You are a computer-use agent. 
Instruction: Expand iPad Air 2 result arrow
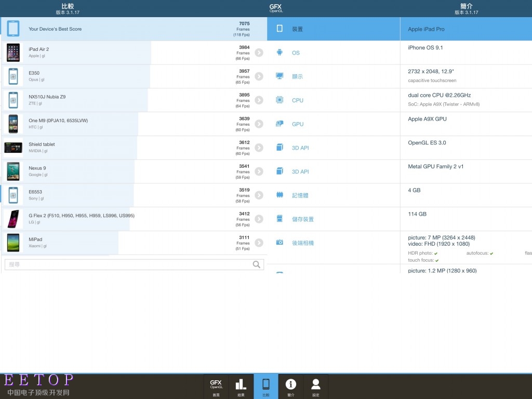click(259, 52)
